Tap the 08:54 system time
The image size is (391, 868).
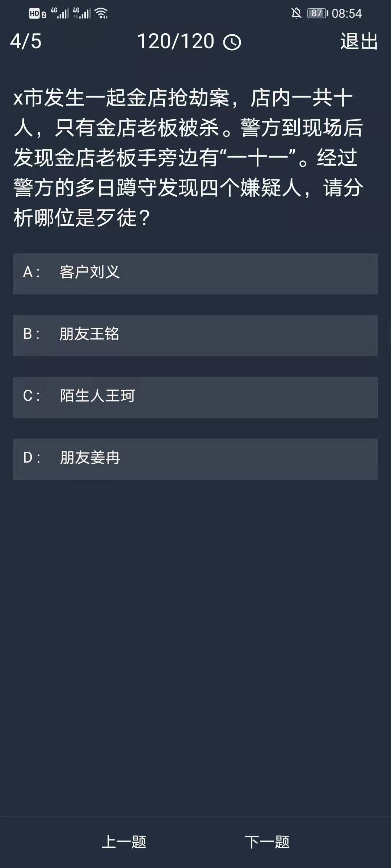pos(346,13)
